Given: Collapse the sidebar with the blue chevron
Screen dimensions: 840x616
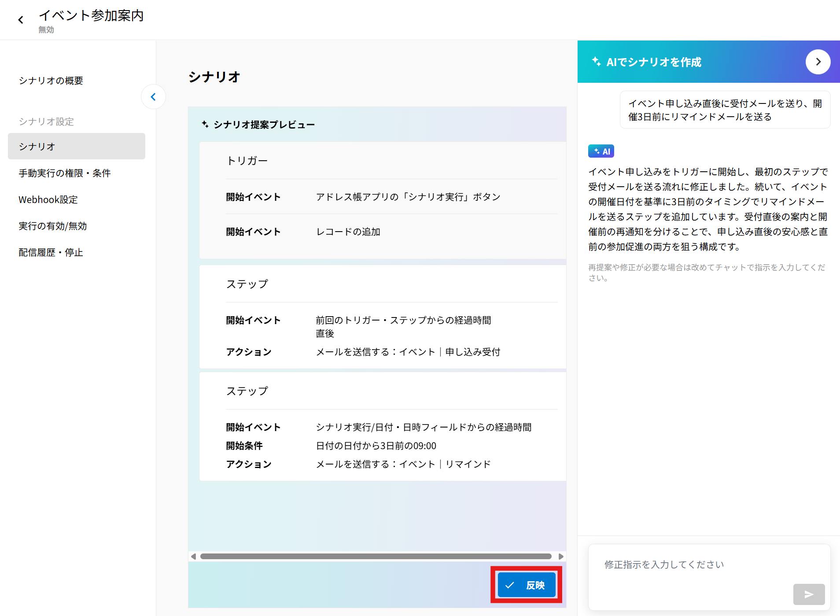Looking at the screenshot, I should (153, 97).
